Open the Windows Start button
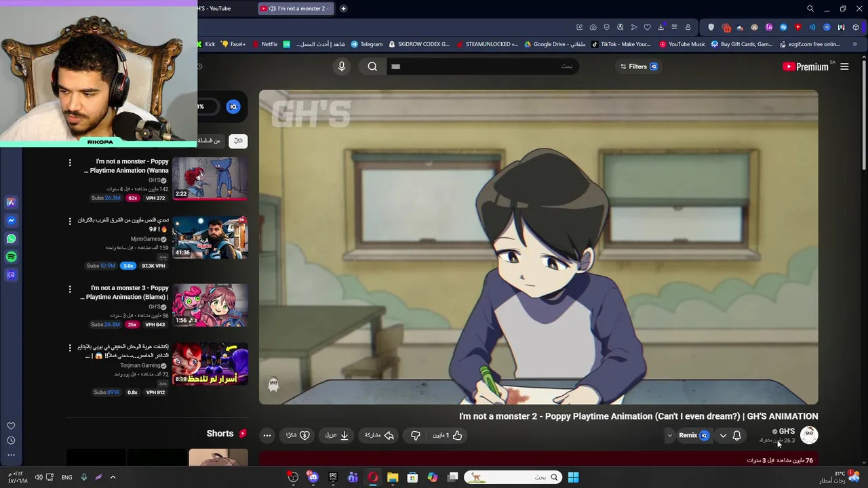868x488 pixels. (x=573, y=477)
